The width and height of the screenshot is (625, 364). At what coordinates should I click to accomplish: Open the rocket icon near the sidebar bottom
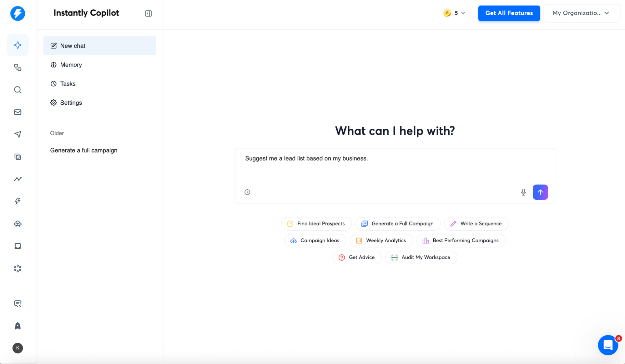[x=18, y=326]
